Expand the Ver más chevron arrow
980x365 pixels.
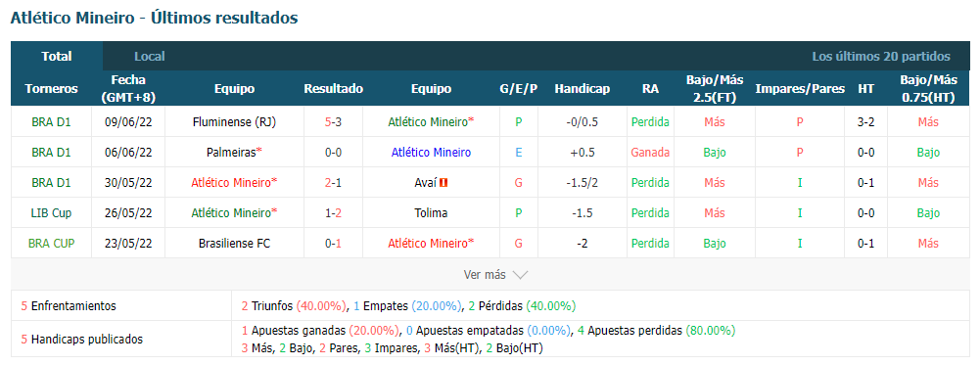[520, 275]
